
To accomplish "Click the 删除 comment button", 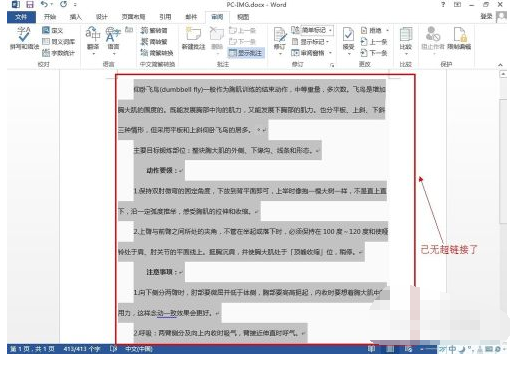I will [x=217, y=40].
